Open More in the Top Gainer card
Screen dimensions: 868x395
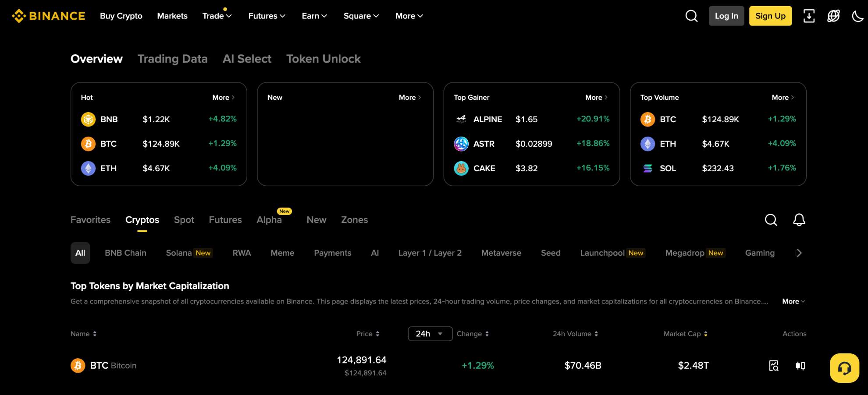click(x=597, y=97)
